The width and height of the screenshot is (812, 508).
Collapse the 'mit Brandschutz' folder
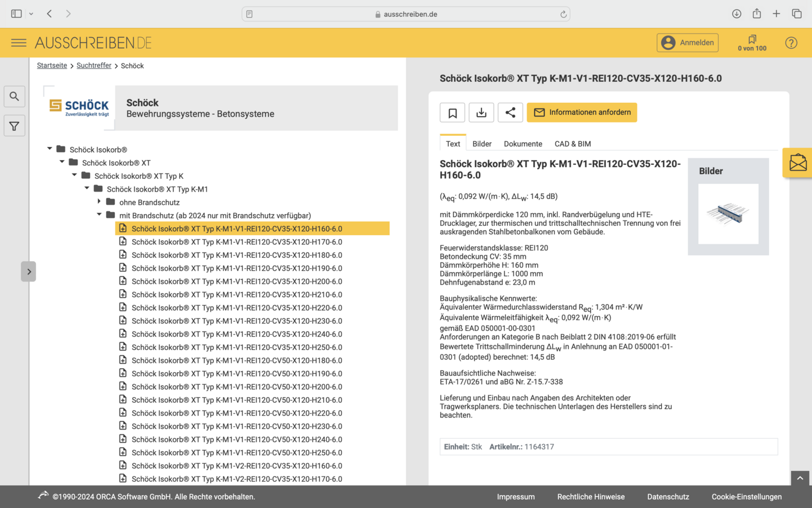tap(99, 215)
